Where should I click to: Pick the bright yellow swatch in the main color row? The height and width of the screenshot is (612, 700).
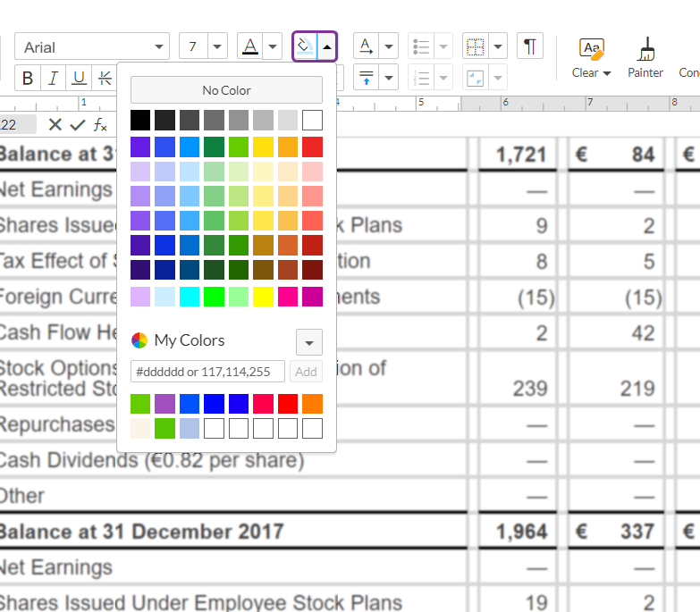pyautogui.click(x=263, y=147)
